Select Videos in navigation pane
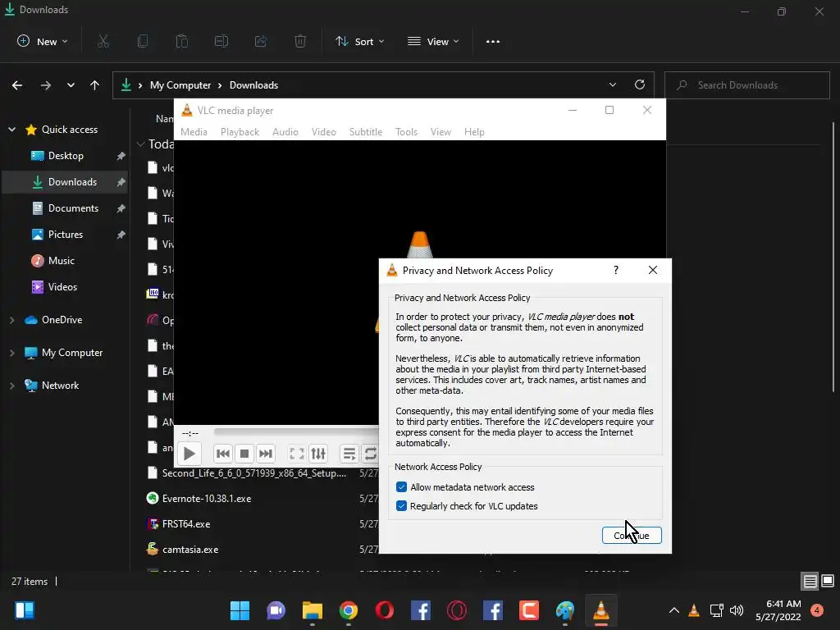This screenshot has height=630, width=840. [x=62, y=287]
